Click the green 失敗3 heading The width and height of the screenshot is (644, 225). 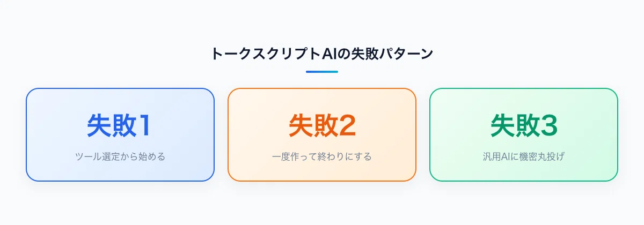point(524,126)
